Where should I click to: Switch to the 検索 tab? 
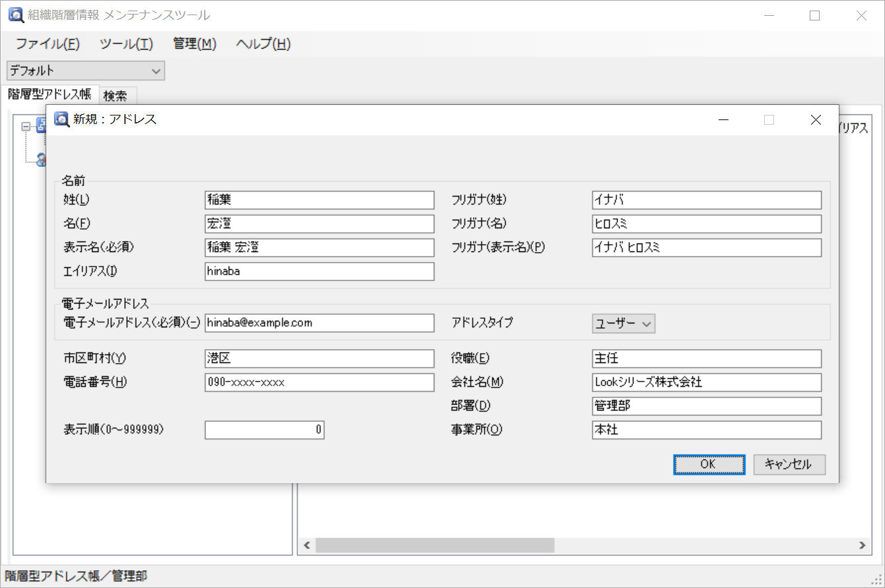click(x=117, y=96)
